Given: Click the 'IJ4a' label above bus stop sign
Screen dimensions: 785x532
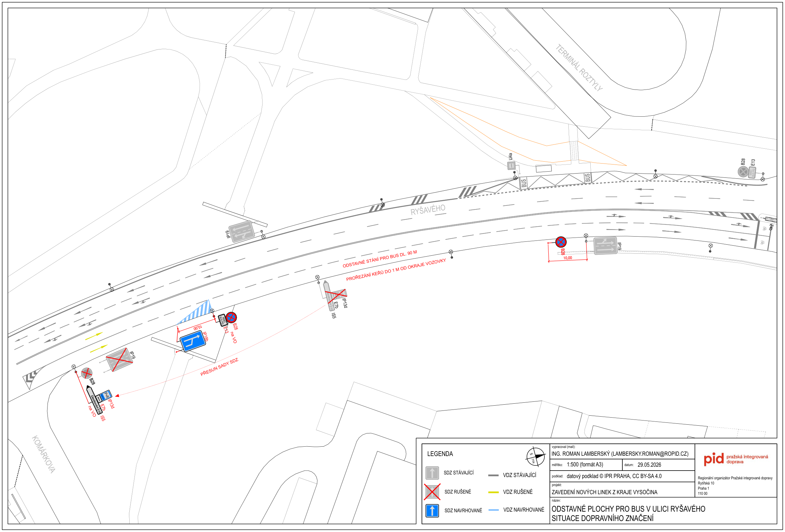Looking at the screenshot, I should [x=511, y=156].
